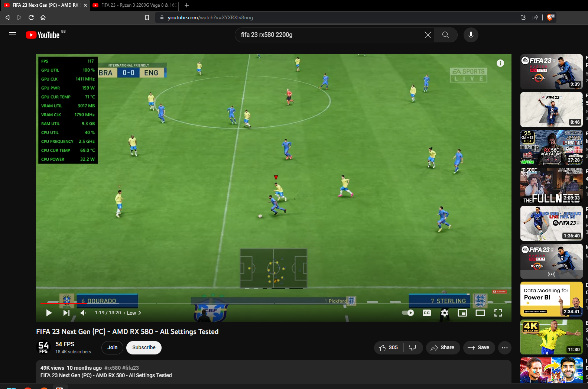The image size is (588, 389).
Task: Click the video info card icon
Action: tap(500, 63)
